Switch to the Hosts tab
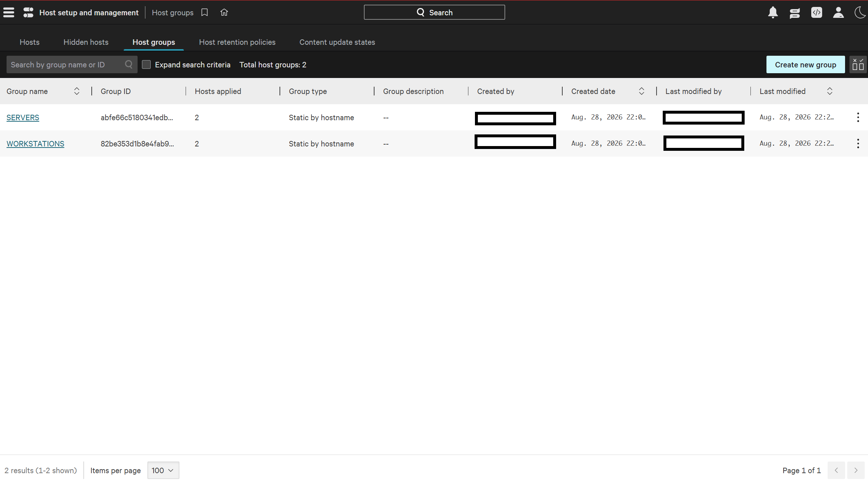This screenshot has width=868, height=483. click(x=29, y=42)
